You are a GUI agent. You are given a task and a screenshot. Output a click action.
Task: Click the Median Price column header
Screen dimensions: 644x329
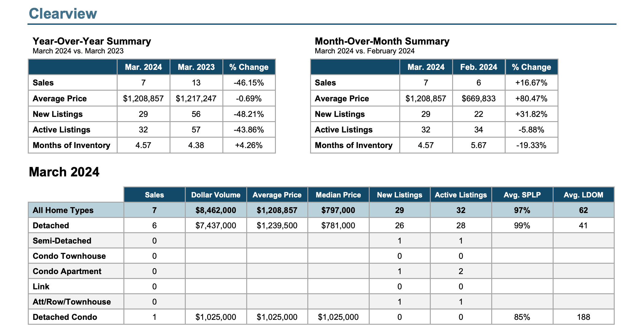tap(338, 195)
